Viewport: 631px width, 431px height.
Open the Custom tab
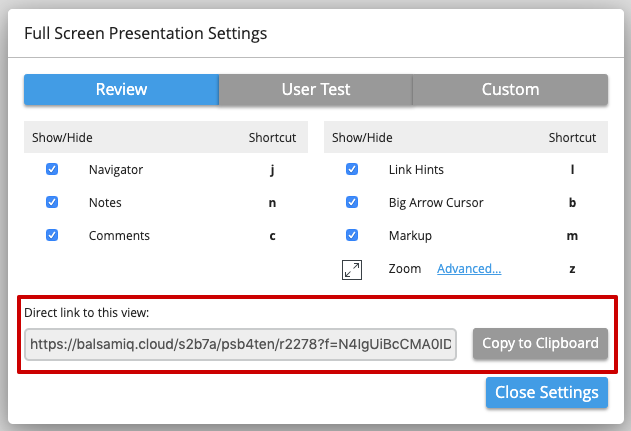coord(510,90)
